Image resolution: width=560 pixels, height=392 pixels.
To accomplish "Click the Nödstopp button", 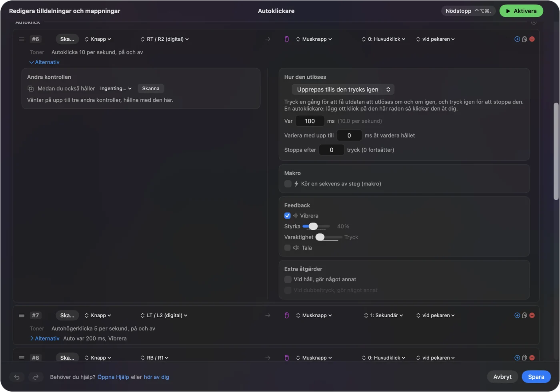I will pyautogui.click(x=468, y=11).
